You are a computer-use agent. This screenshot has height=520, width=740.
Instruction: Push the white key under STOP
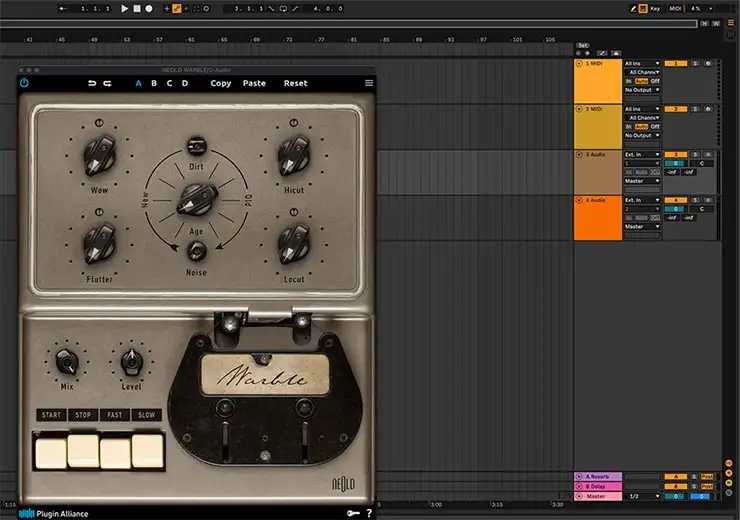[x=83, y=451]
